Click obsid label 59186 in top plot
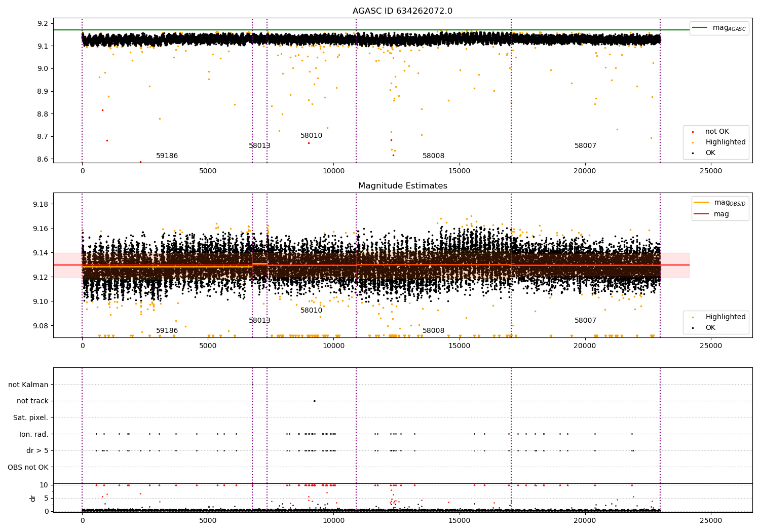 167,156
